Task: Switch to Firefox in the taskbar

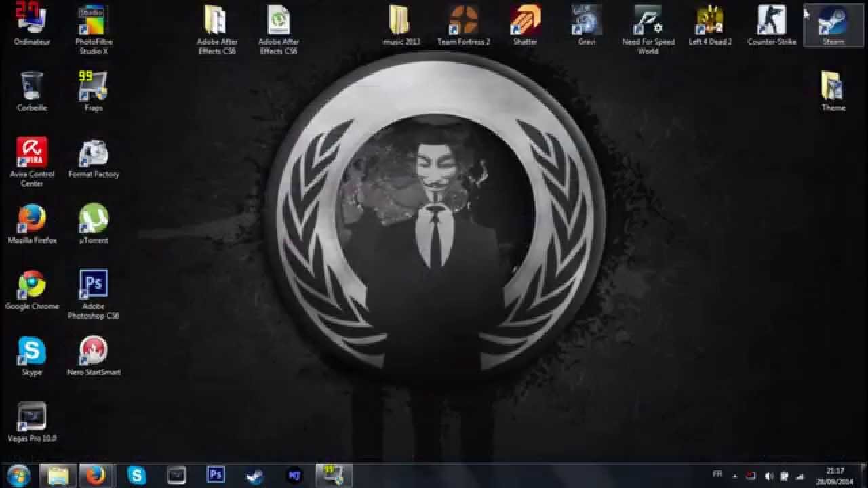Action: click(96, 476)
